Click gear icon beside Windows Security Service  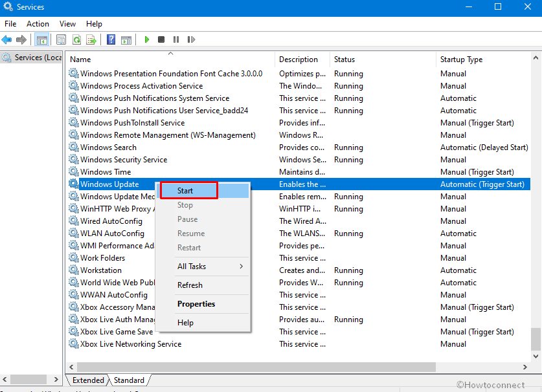[73, 159]
